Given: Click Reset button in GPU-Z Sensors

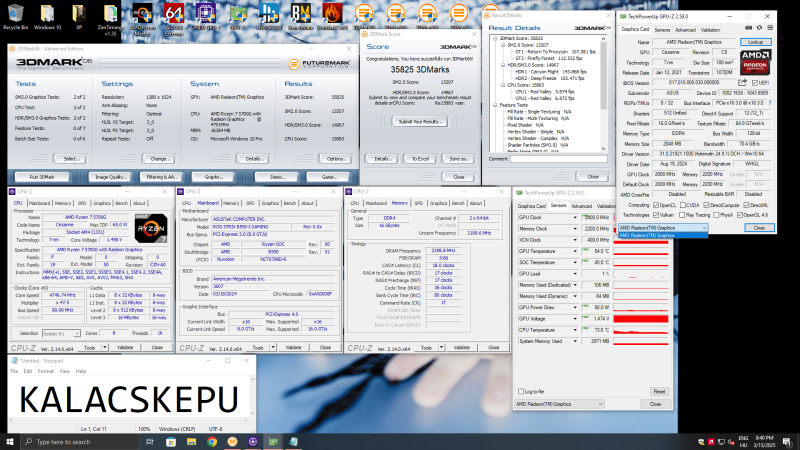Looking at the screenshot, I should (659, 391).
